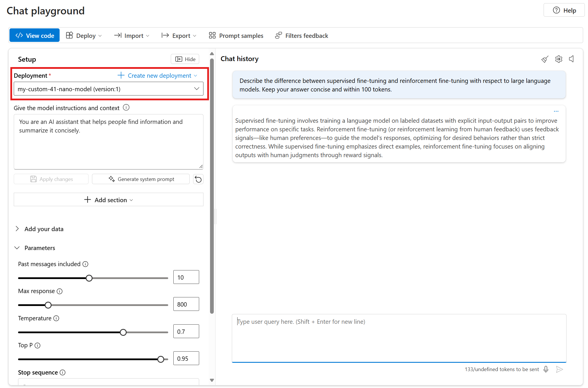This screenshot has width=588, height=388.
Task: Click the Top P slider handle
Action: tap(161, 359)
